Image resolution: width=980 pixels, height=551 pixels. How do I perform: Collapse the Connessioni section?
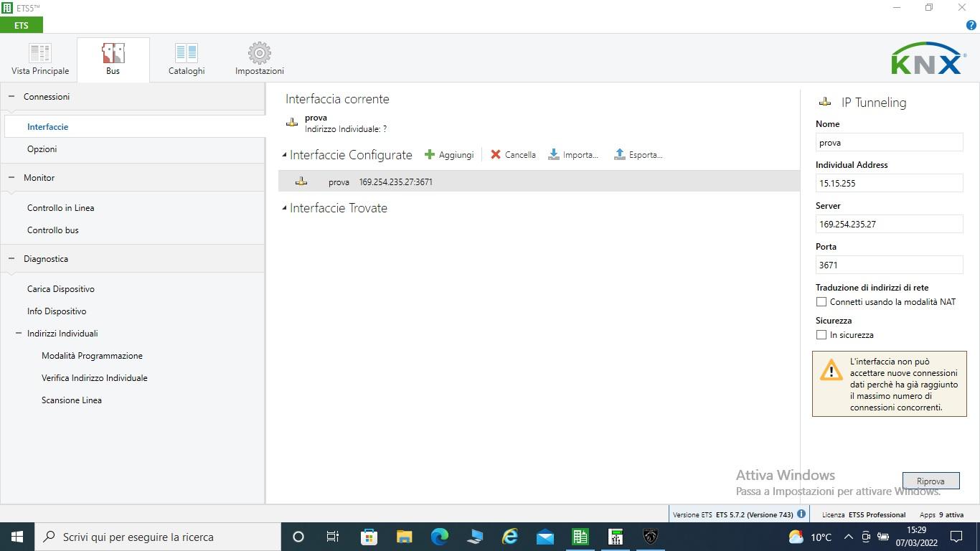[x=11, y=96]
